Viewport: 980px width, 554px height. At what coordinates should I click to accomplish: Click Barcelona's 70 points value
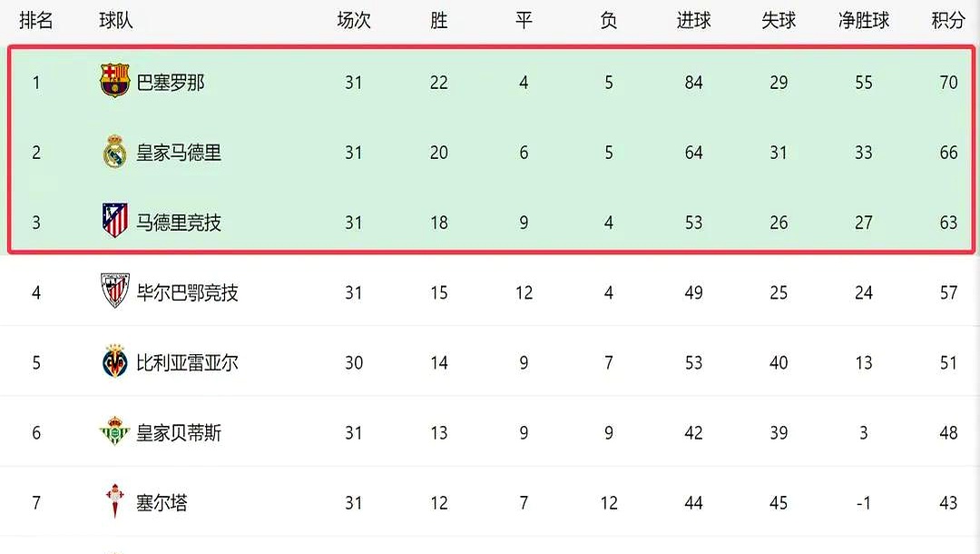tap(948, 83)
